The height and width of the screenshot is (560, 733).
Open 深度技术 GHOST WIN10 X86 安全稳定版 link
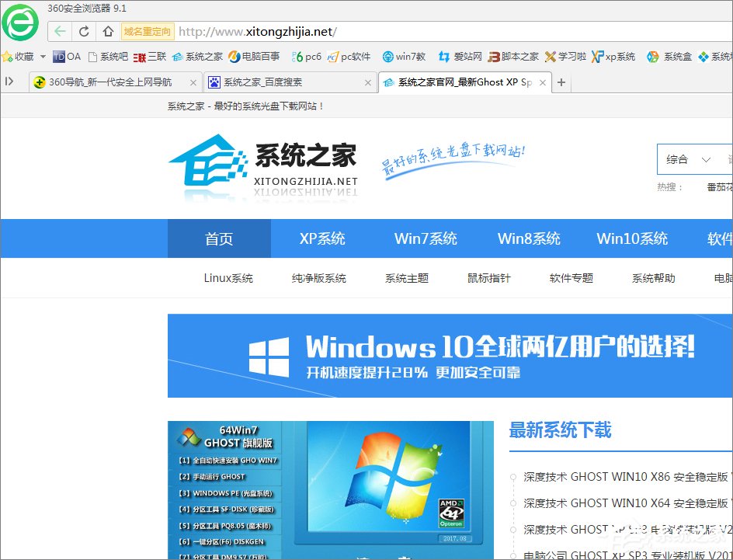pos(626,477)
